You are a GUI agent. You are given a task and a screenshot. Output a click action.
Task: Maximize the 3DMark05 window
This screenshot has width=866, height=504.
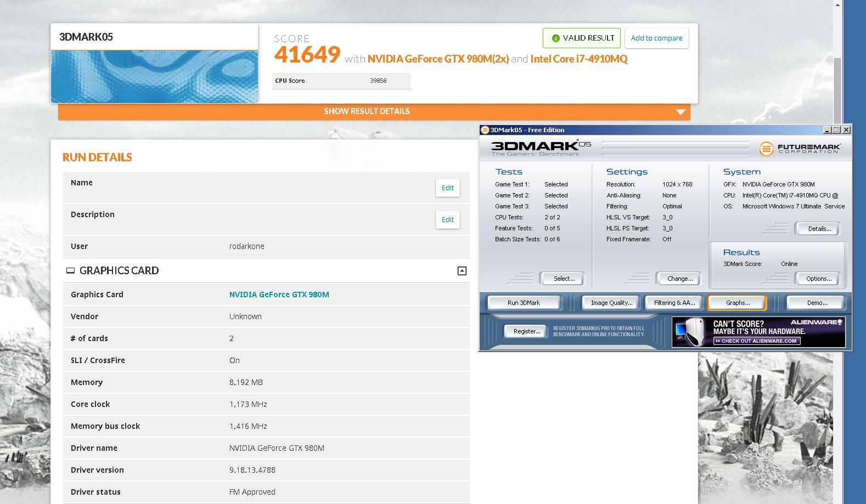click(x=836, y=130)
